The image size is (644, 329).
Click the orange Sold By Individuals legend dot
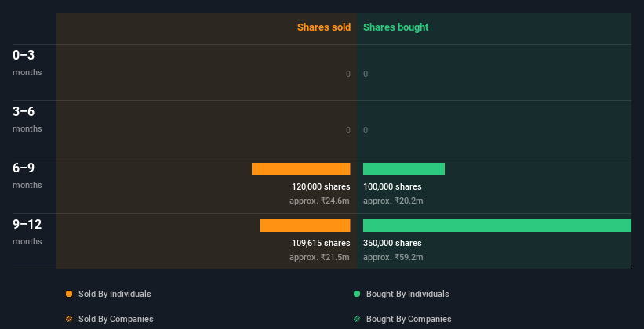[69, 294]
